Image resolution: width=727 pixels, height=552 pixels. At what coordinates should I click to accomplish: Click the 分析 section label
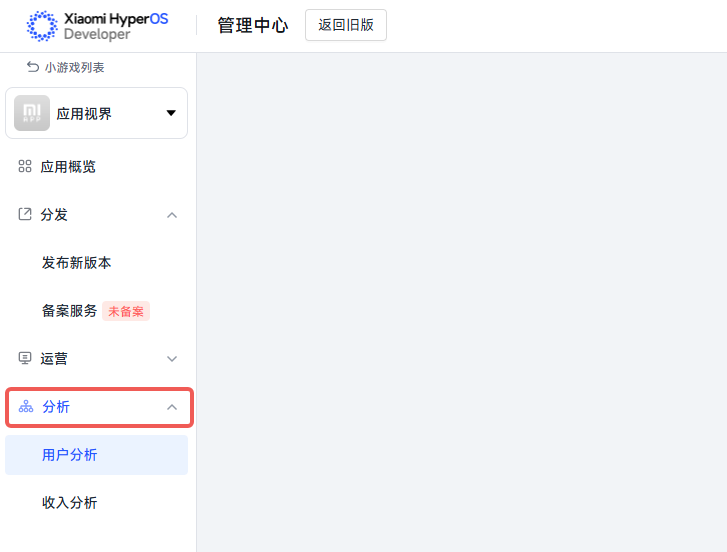56,406
